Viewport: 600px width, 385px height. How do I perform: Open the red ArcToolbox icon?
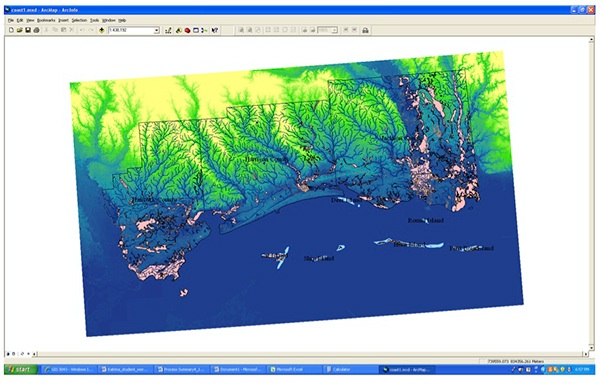pyautogui.click(x=188, y=30)
